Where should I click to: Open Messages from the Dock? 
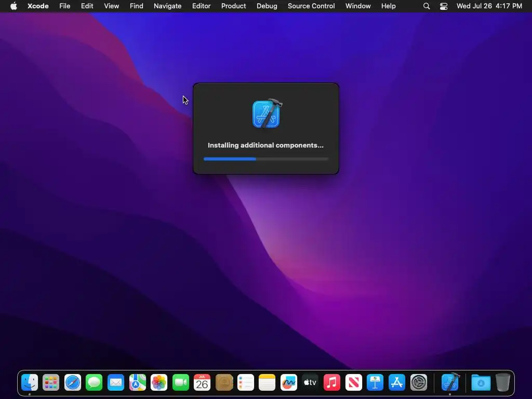point(94,382)
